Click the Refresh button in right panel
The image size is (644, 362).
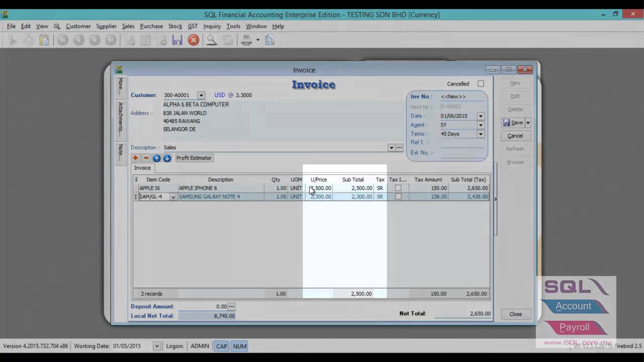pyautogui.click(x=515, y=149)
